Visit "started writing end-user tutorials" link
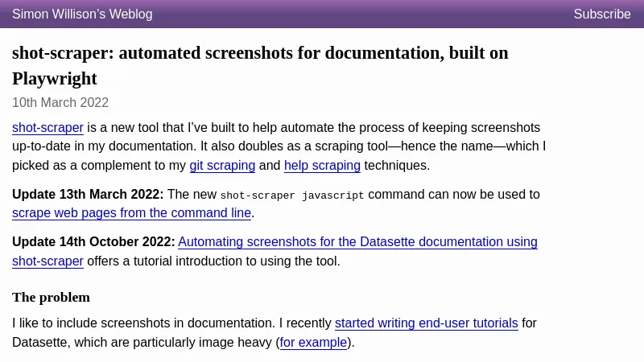 426,323
